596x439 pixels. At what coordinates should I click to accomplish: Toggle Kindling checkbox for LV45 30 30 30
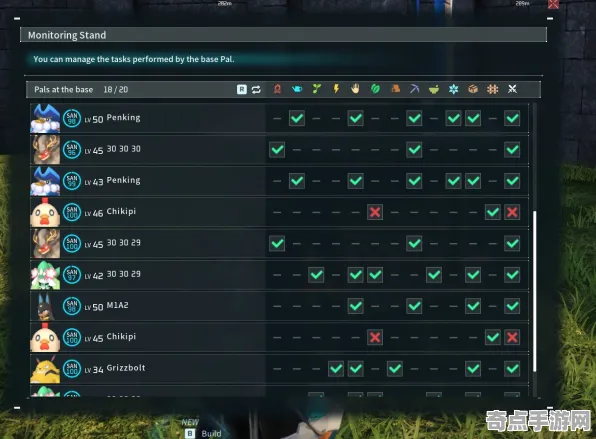[x=277, y=149]
